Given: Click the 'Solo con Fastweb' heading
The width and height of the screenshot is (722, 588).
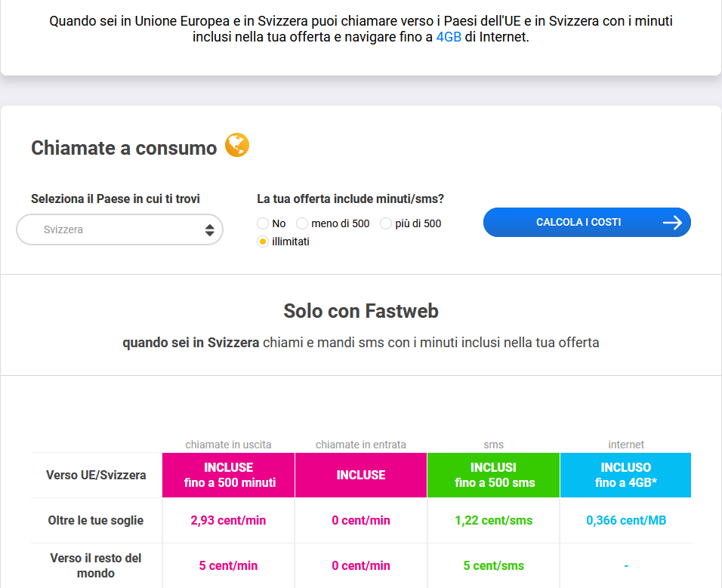Looking at the screenshot, I should tap(361, 311).
